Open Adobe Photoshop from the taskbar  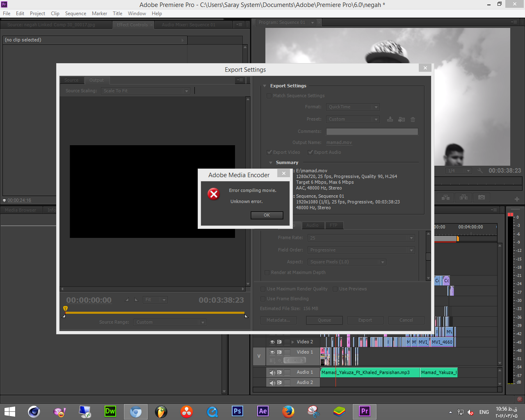point(237,411)
